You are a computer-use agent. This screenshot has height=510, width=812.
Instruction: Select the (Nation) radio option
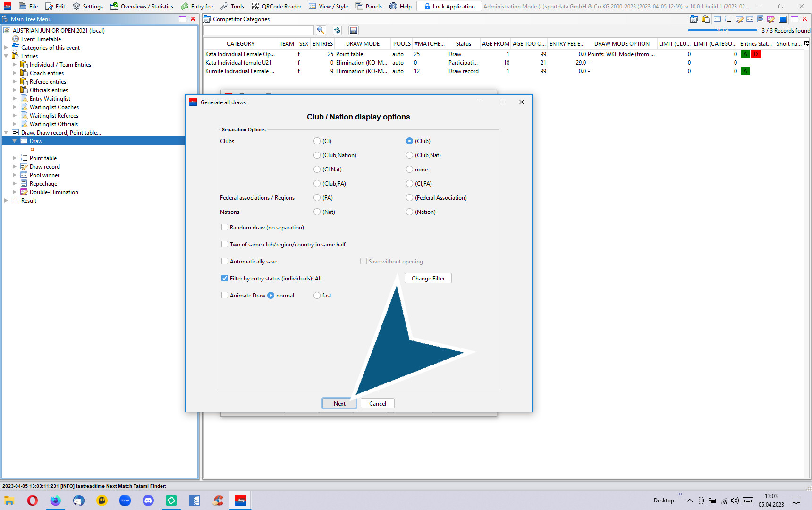409,212
